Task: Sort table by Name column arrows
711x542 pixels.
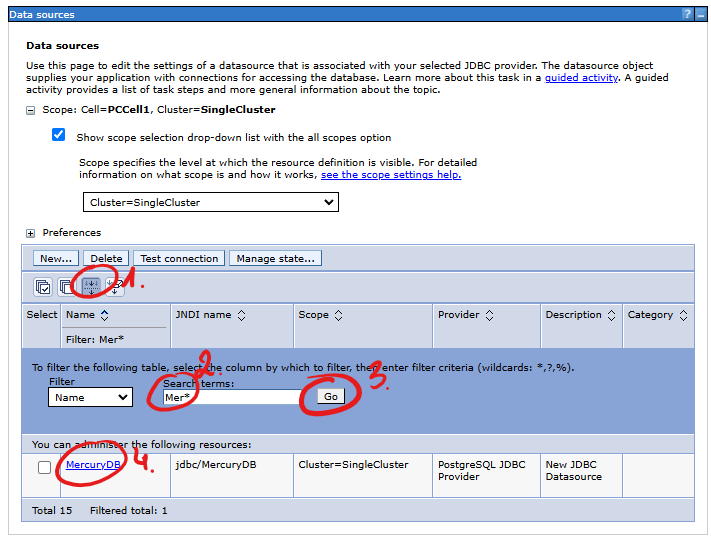Action: (x=105, y=315)
